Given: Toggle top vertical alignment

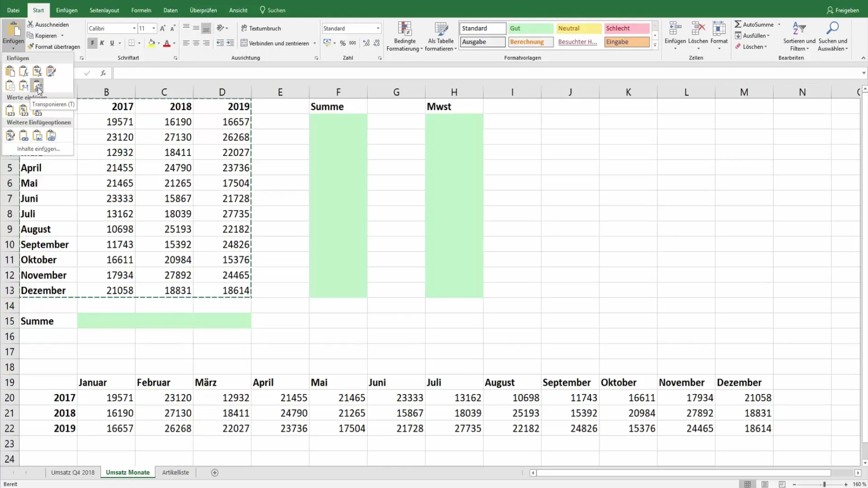Looking at the screenshot, I should pyautogui.click(x=186, y=28).
